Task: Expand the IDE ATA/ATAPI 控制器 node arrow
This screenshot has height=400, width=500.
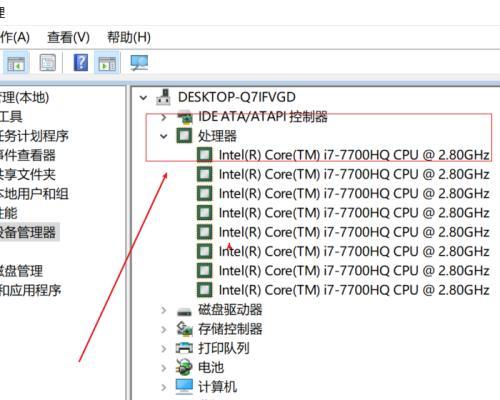Action: click(x=164, y=117)
